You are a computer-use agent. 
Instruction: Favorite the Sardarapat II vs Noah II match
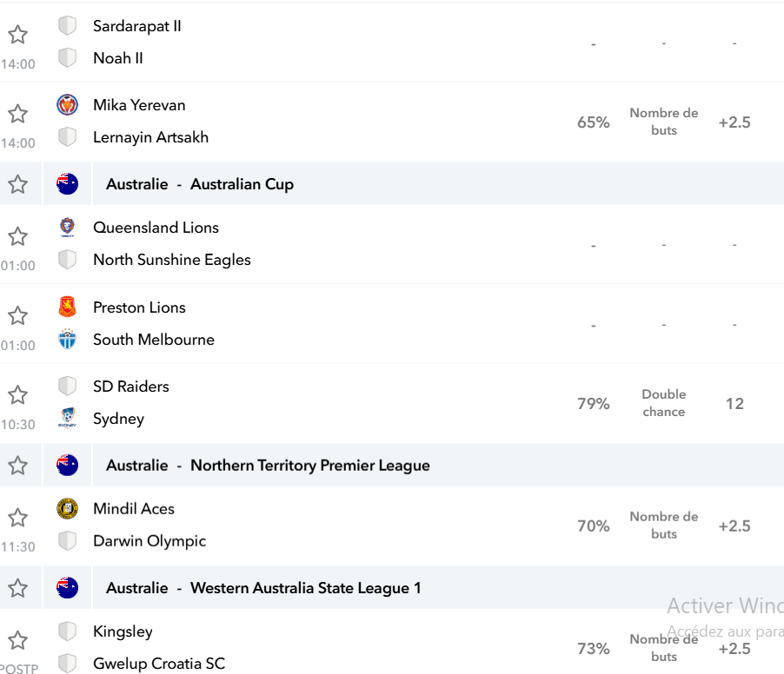click(18, 35)
